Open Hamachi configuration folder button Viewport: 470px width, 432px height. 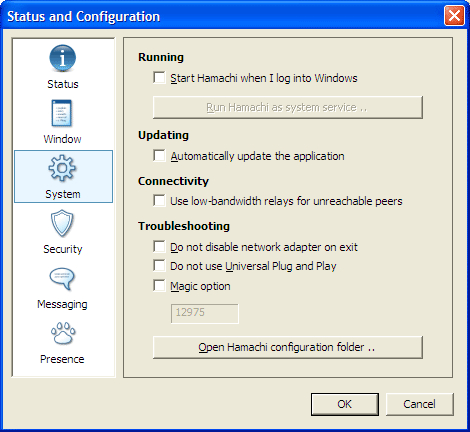288,347
